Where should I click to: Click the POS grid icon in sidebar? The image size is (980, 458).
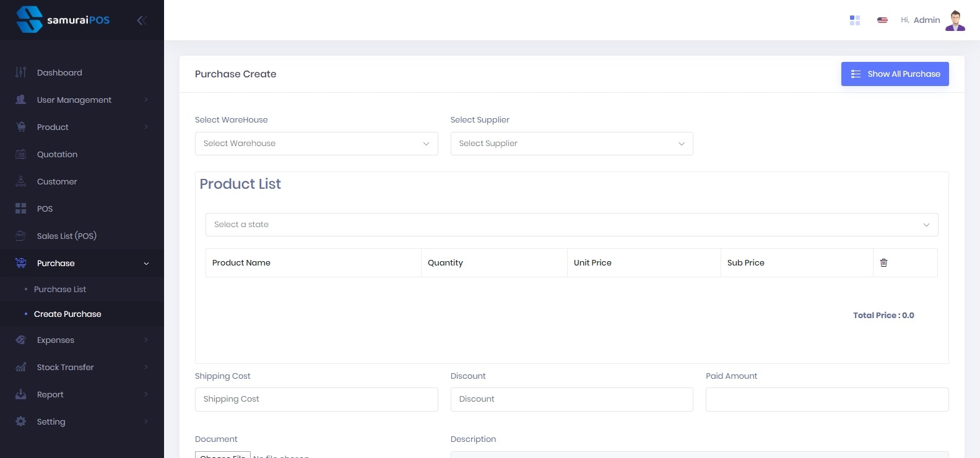point(21,209)
